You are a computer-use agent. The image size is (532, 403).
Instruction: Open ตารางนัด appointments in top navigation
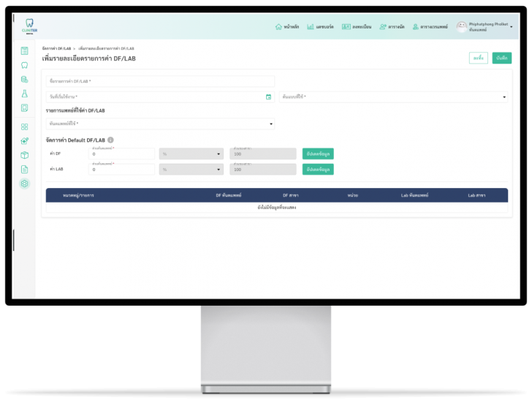pos(392,27)
